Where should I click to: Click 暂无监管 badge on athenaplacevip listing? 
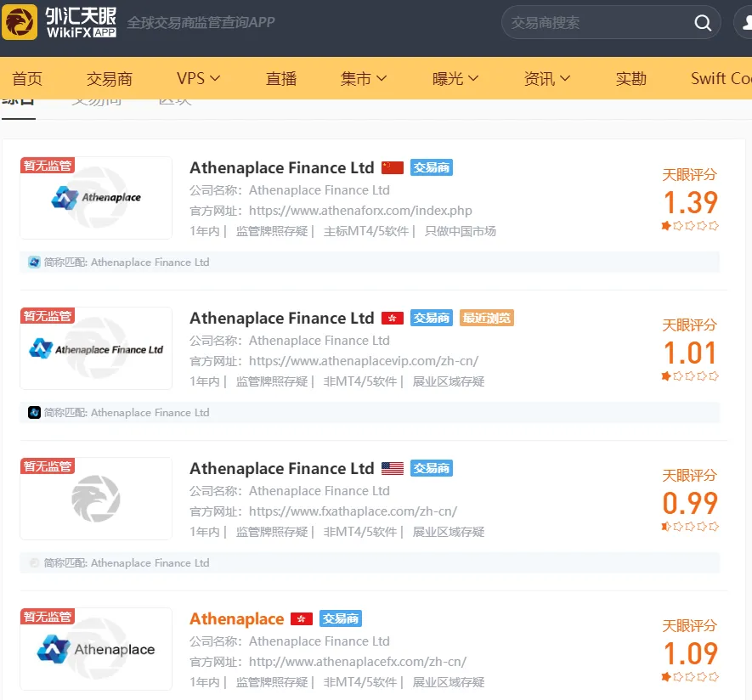tap(47, 316)
